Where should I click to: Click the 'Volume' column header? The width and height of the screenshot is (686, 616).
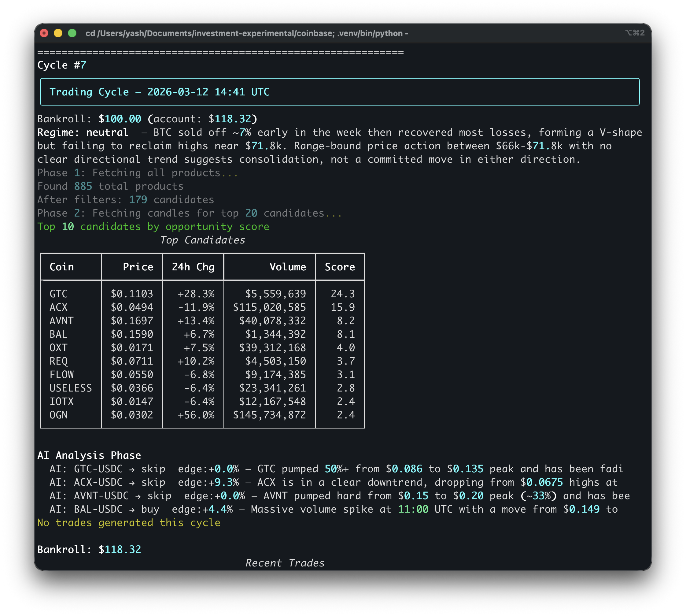click(288, 267)
